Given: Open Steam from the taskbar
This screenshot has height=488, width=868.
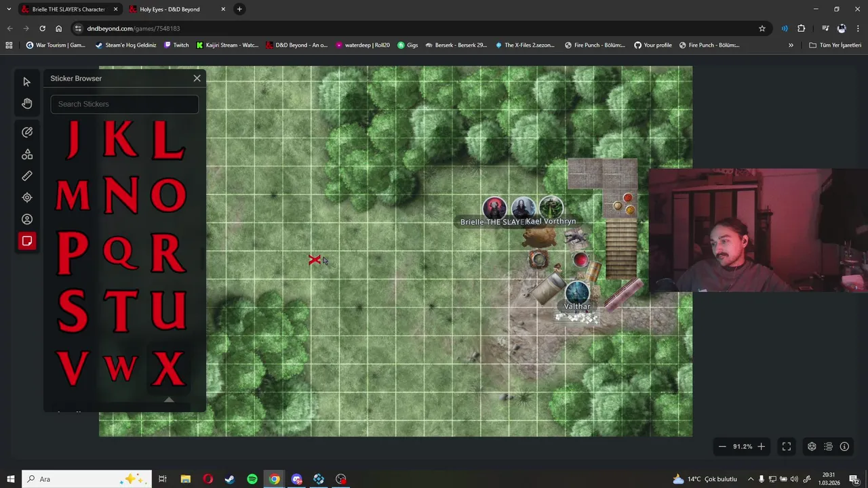Looking at the screenshot, I should [x=230, y=479].
